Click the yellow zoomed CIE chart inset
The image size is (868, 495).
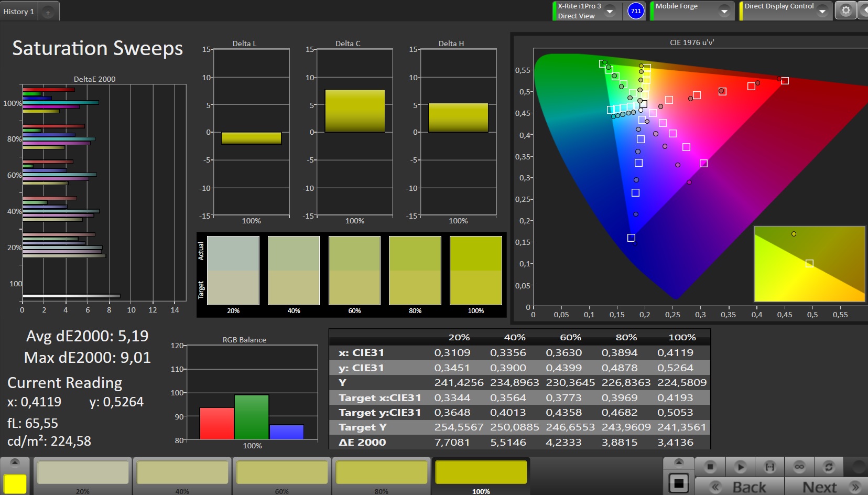(x=809, y=264)
